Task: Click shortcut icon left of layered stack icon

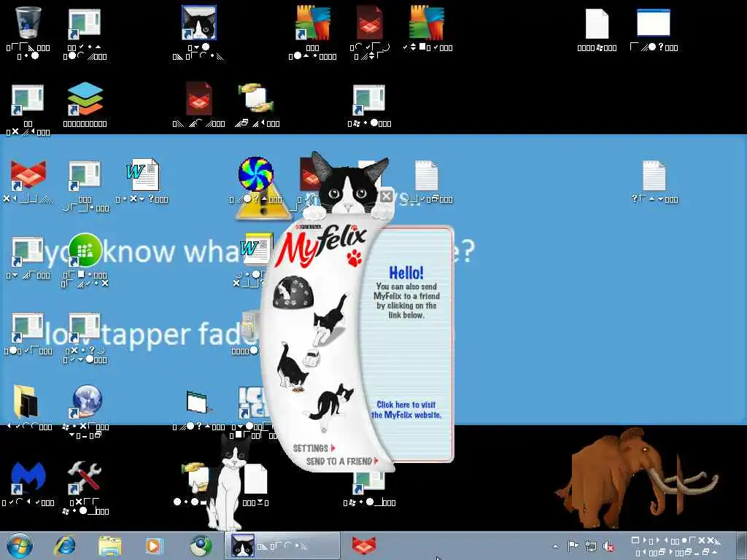Action: point(28,98)
